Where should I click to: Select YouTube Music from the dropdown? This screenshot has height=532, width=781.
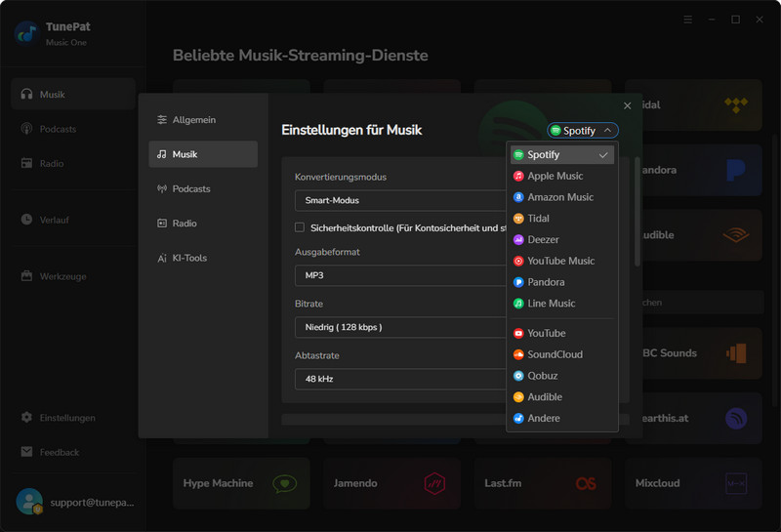(x=562, y=261)
